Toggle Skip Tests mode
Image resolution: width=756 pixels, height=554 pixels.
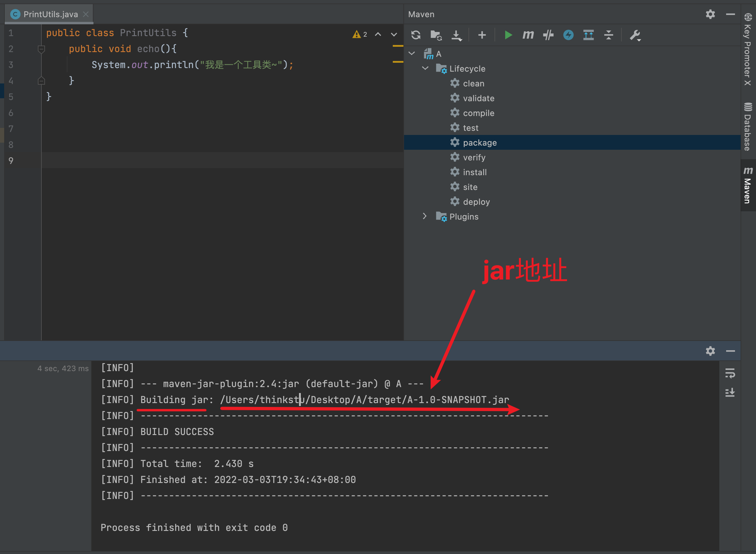click(x=568, y=35)
